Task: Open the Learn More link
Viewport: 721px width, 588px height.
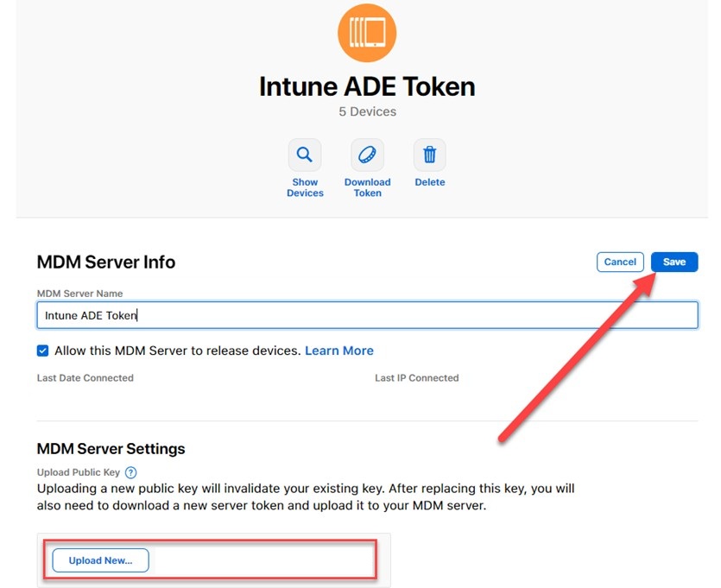Action: (x=339, y=351)
